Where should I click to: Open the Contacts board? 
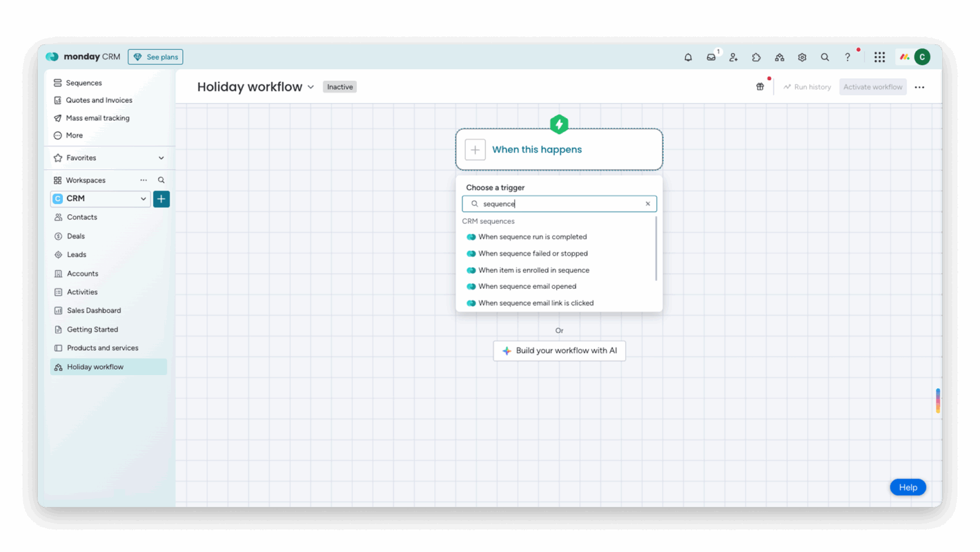[x=82, y=217]
